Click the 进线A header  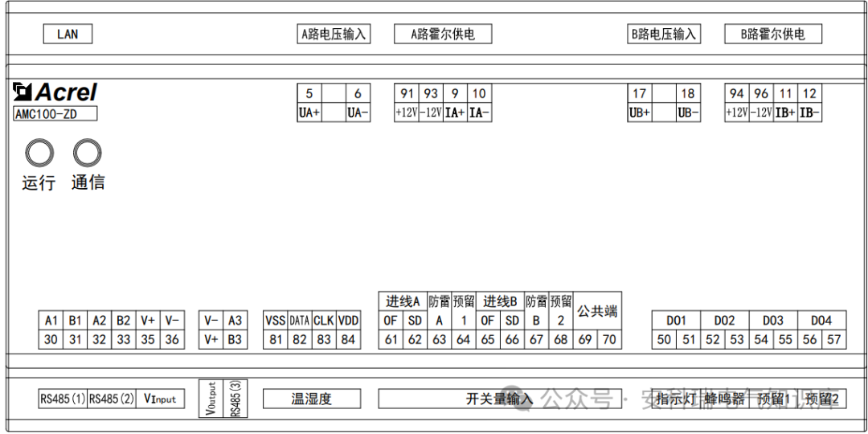pyautogui.click(x=403, y=301)
